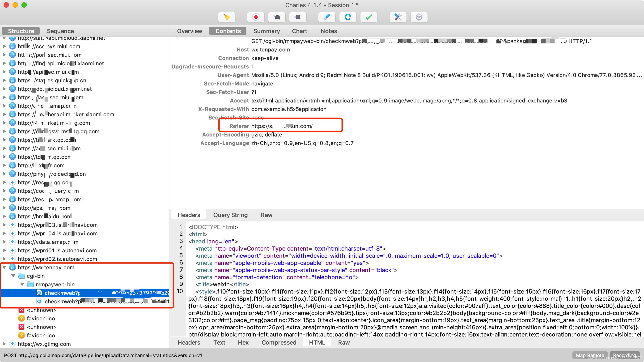Collapse the cgi-bin folder

(x=13, y=276)
